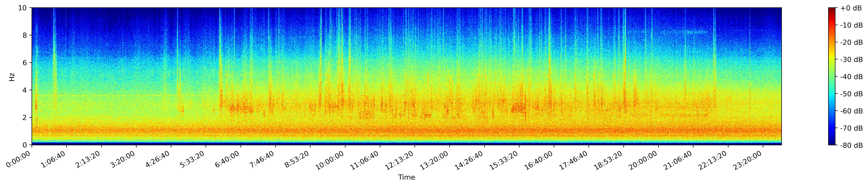Click inside the spectrogram plot area
The width and height of the screenshot is (868, 186).
[x=407, y=76]
